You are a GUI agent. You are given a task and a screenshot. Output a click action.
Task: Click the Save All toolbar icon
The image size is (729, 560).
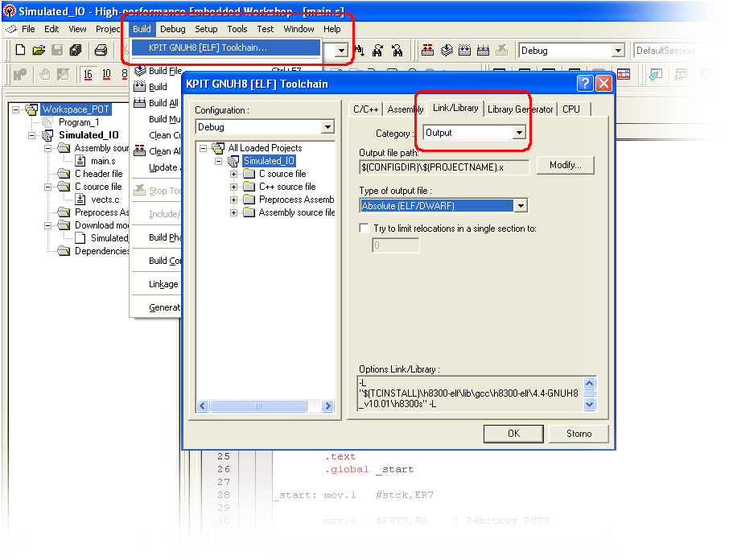(x=75, y=50)
